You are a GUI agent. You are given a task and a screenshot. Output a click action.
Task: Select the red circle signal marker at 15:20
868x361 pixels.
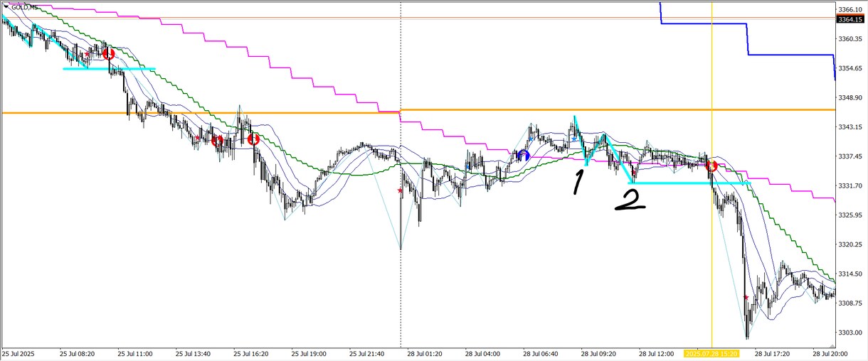711,166
